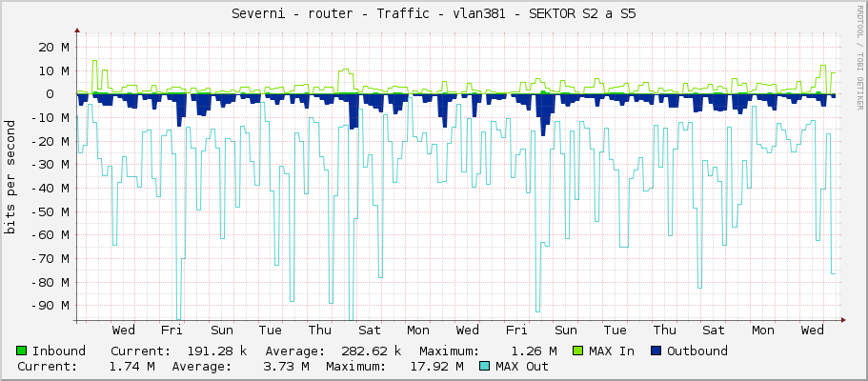Click the outbound maximum value '17.92 M'
Image resolution: width=868 pixels, height=381 pixels.
(436, 366)
